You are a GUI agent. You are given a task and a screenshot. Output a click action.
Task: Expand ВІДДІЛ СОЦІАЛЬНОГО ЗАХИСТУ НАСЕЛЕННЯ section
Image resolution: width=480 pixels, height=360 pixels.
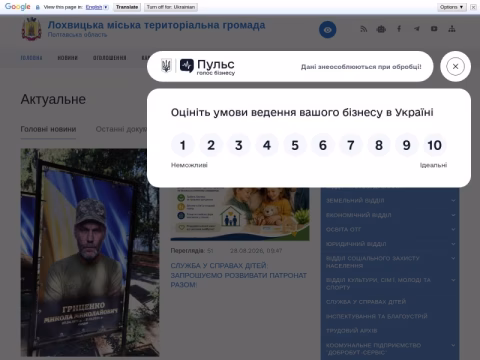coord(390,262)
